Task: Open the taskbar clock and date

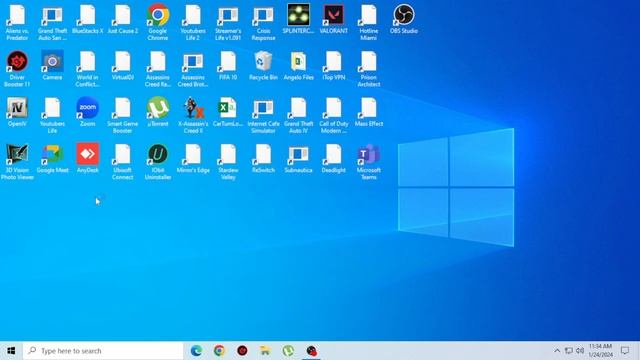Action: coord(600,351)
